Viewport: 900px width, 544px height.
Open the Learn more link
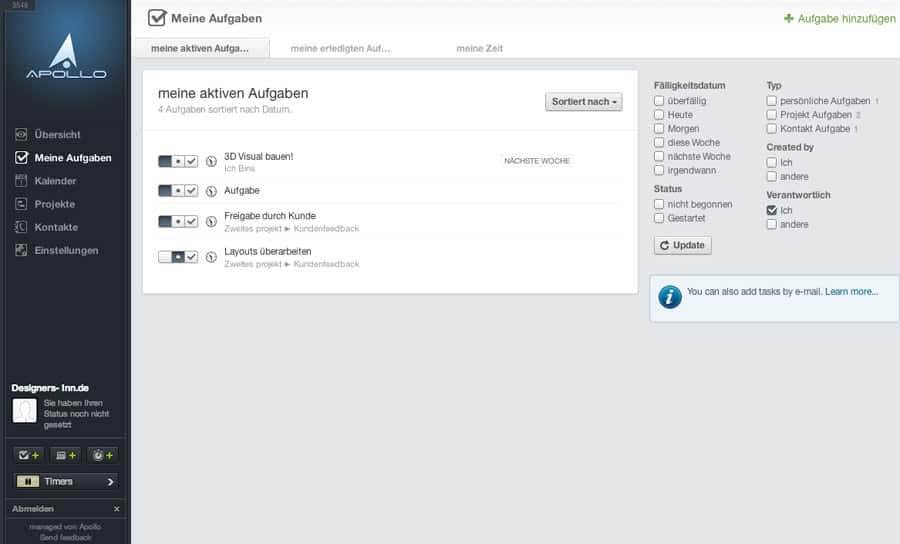851,292
